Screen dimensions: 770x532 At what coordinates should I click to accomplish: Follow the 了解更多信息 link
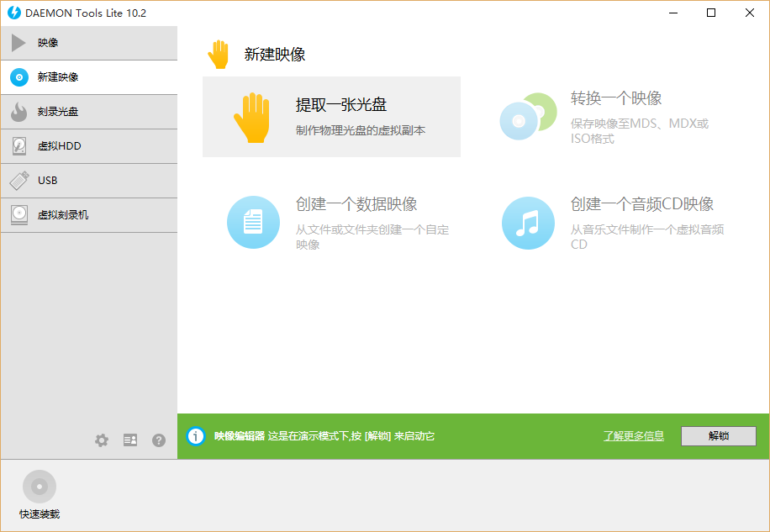click(633, 436)
